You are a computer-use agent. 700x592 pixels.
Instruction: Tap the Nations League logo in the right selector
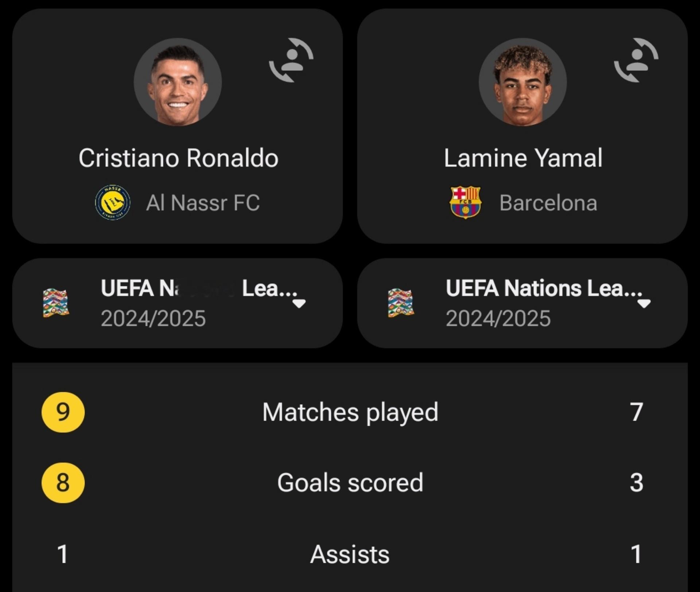[x=401, y=303]
